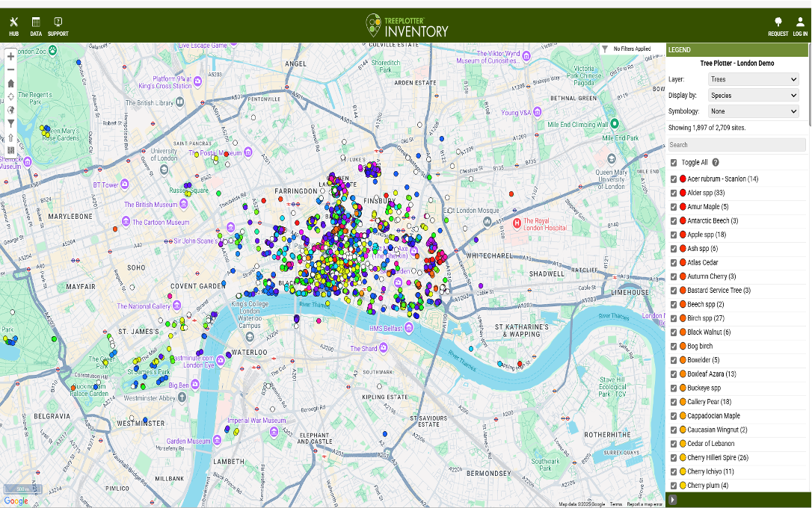Click the Autumn Cherry (3) legend label

(712, 276)
